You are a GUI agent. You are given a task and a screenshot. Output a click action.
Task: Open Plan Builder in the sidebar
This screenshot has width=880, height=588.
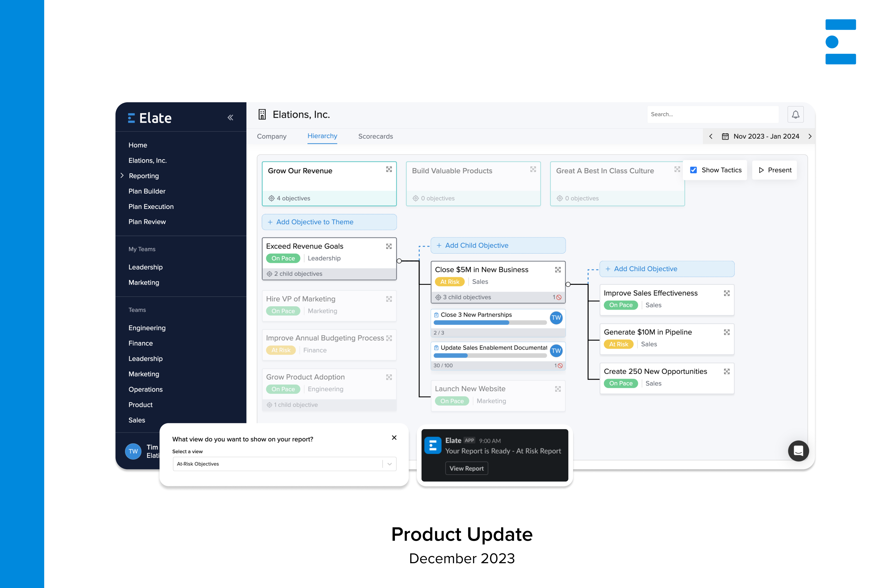[147, 191]
